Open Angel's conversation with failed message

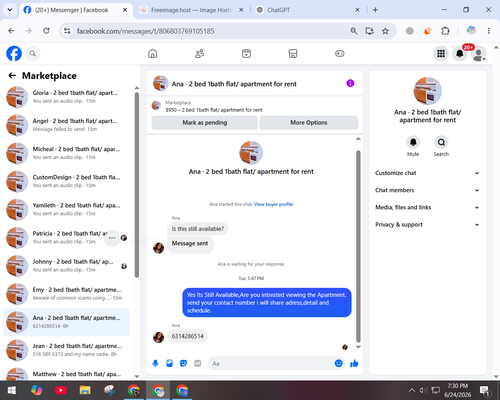click(x=67, y=125)
